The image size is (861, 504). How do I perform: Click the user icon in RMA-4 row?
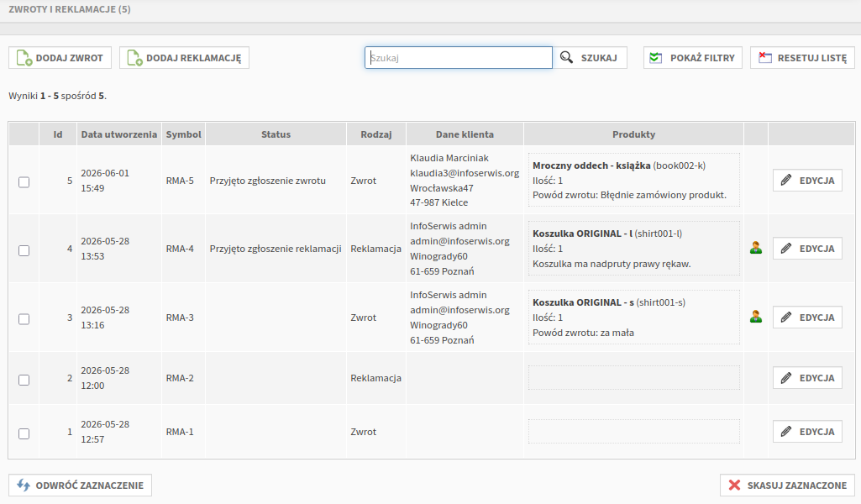tap(756, 248)
